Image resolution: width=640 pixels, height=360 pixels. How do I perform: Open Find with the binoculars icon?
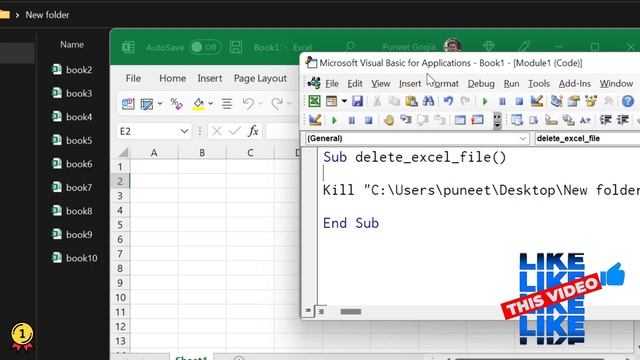coord(428,101)
